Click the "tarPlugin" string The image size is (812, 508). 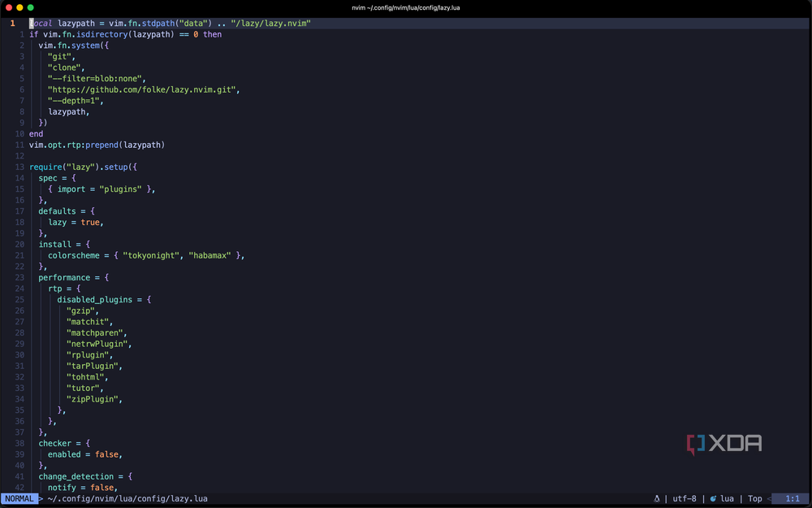tap(93, 366)
